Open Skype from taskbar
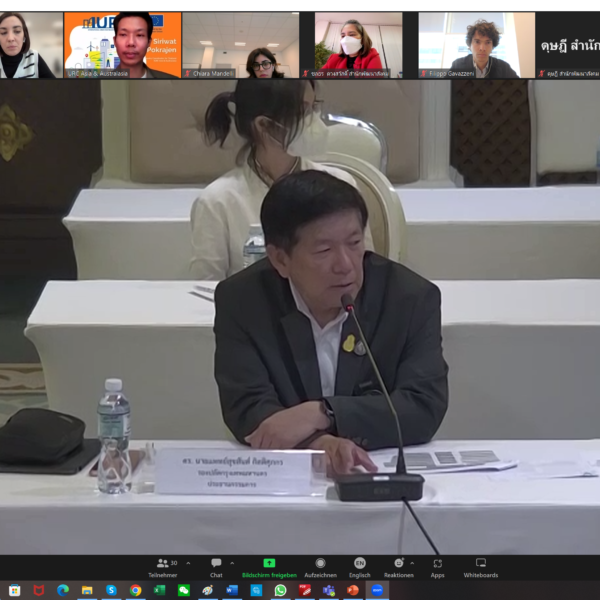This screenshot has width=600, height=600. click(111, 590)
